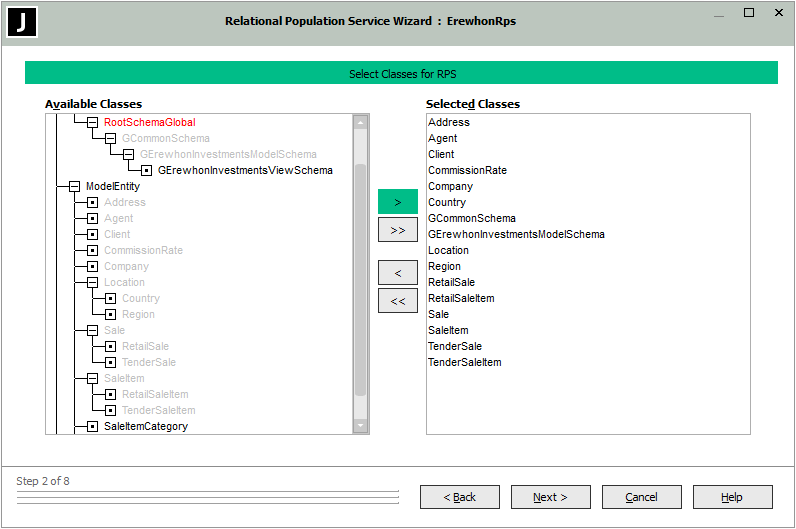
Task: Click the J application logo icon
Action: [x=22, y=22]
